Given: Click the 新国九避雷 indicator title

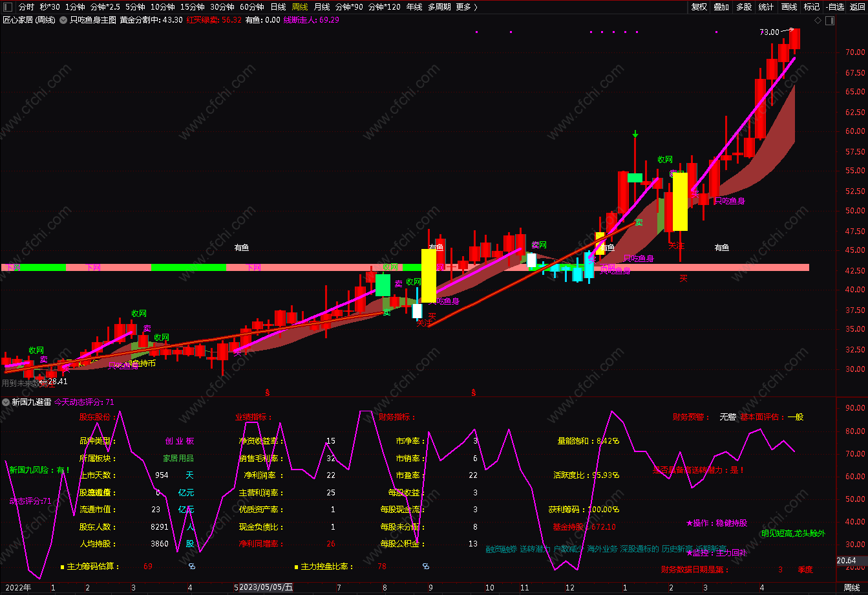Looking at the screenshot, I should coord(31,402).
